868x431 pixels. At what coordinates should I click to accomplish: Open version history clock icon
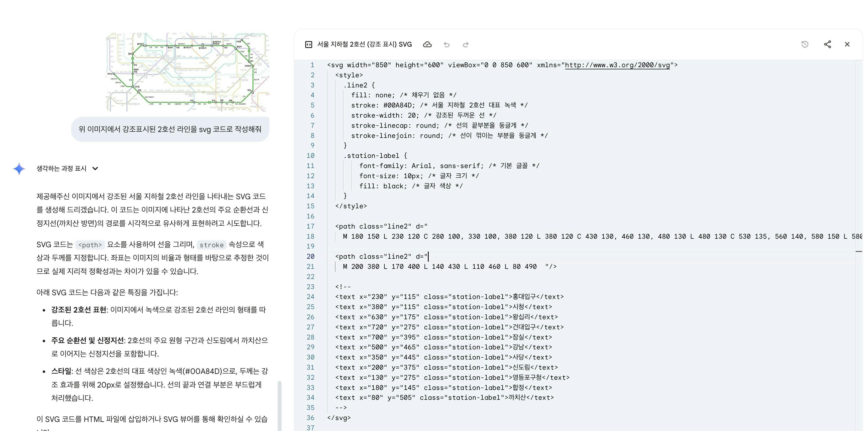(805, 44)
